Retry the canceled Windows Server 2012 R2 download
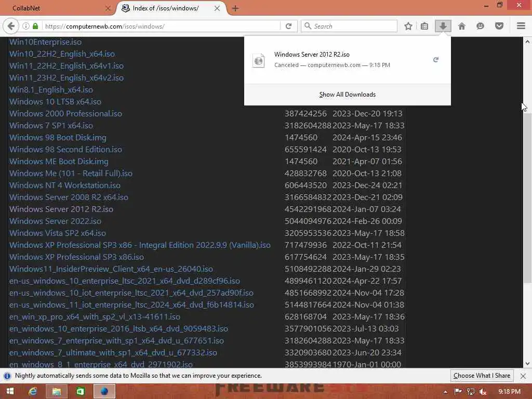The width and height of the screenshot is (532, 399). point(436,60)
